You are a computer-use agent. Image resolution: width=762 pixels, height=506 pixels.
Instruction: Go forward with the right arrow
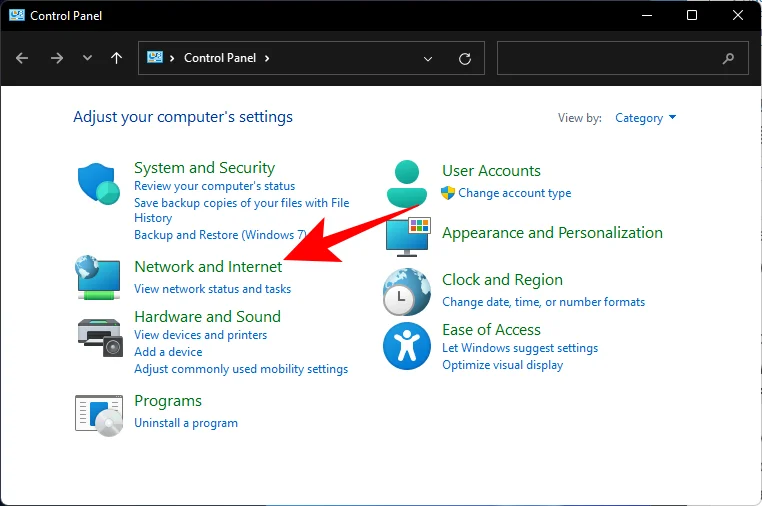[57, 58]
